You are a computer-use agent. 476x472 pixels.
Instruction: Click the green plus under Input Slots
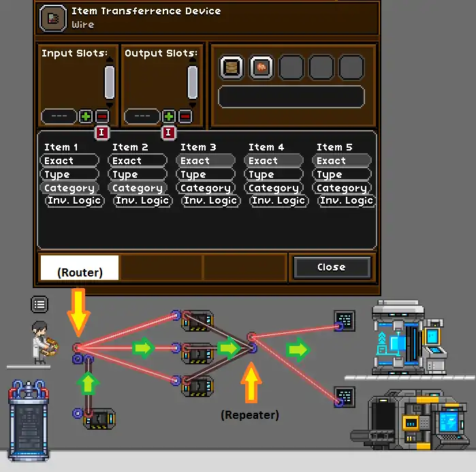tap(85, 116)
